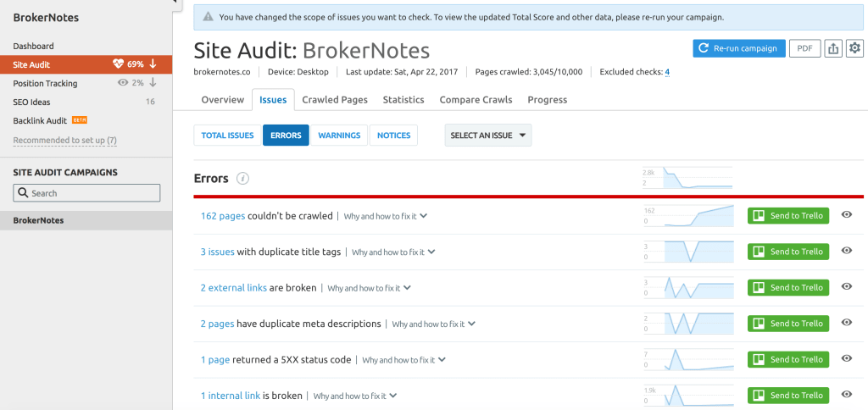The image size is (868, 410).
Task: Expand 'Why and how to fix it' for external links
Action: [370, 288]
